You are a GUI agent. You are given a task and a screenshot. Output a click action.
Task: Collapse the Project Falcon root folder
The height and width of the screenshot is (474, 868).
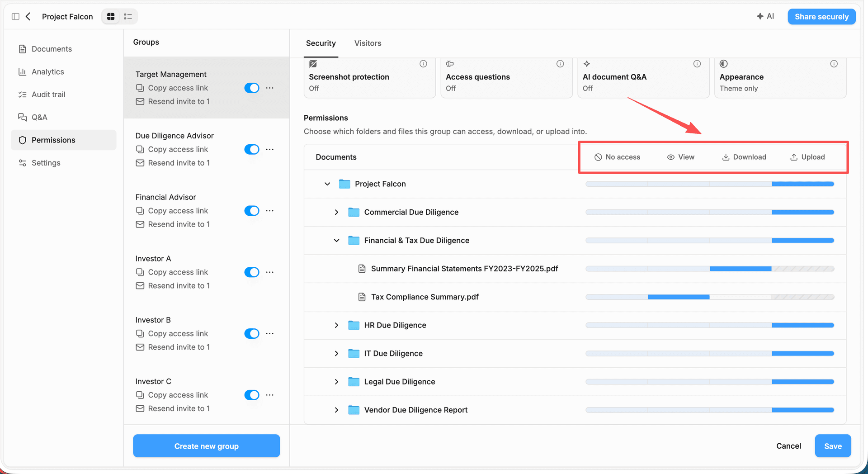327,184
